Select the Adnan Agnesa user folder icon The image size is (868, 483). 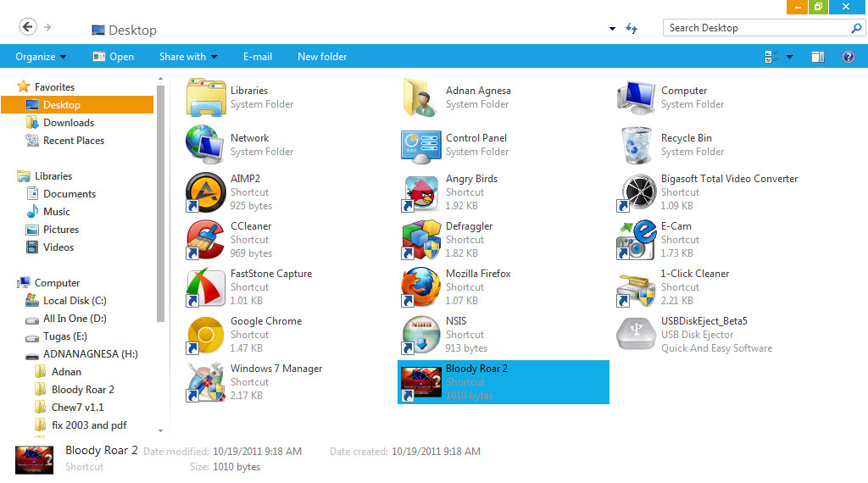(x=420, y=97)
